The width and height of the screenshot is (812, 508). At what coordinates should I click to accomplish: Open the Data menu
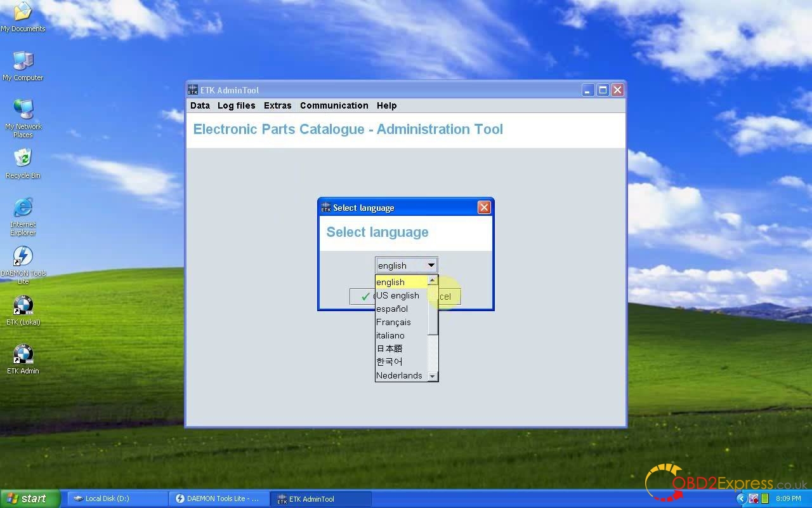[200, 105]
